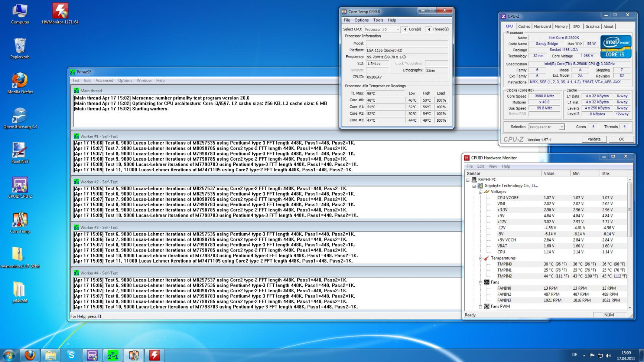644x362 pixels.
Task: Switch to the Graphics tab in CPU-Z
Action: [x=592, y=26]
